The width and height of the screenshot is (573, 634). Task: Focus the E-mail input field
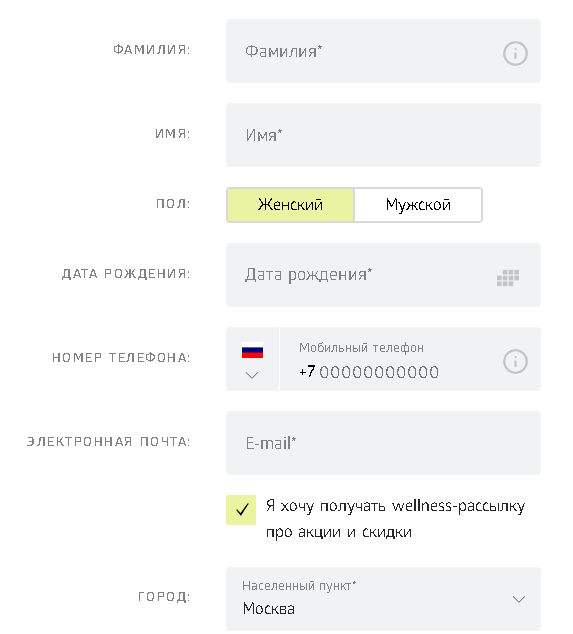(x=383, y=443)
